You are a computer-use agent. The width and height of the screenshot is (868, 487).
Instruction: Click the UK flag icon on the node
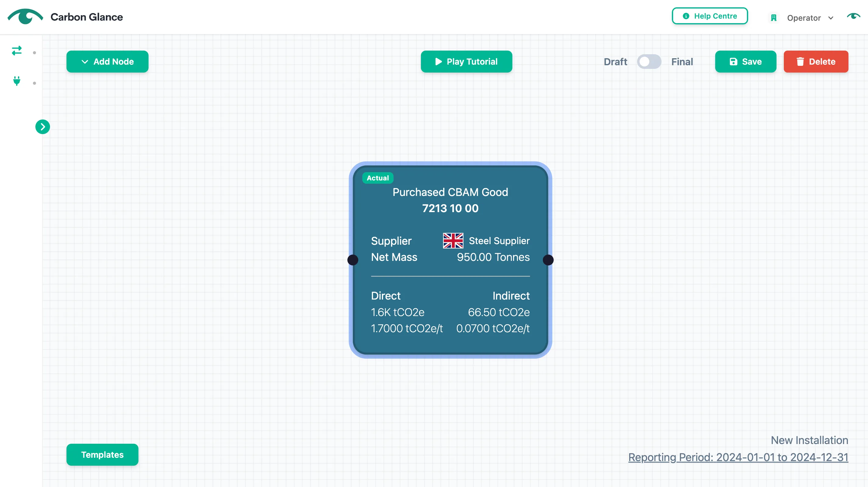[x=453, y=241]
